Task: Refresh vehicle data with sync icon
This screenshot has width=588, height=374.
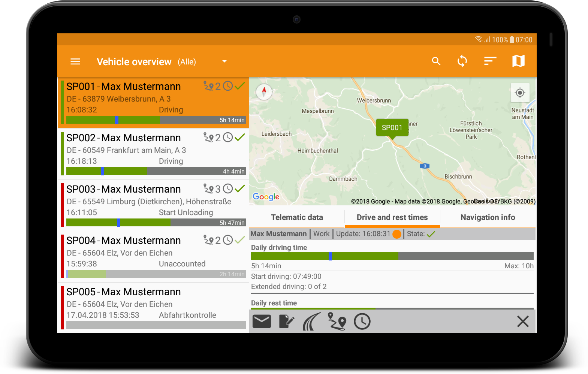Action: (462, 61)
